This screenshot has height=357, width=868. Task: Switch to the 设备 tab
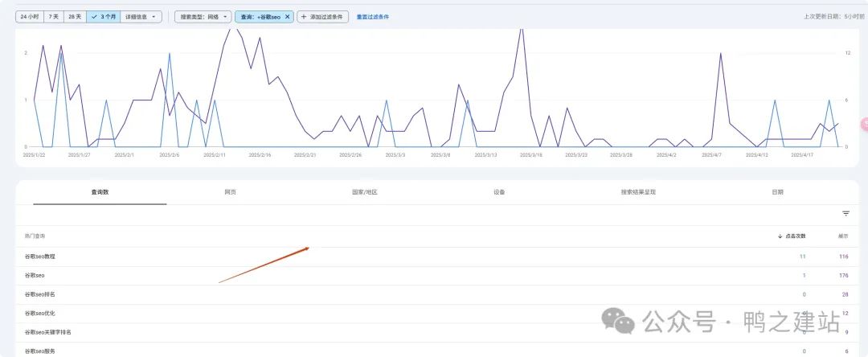click(499, 192)
